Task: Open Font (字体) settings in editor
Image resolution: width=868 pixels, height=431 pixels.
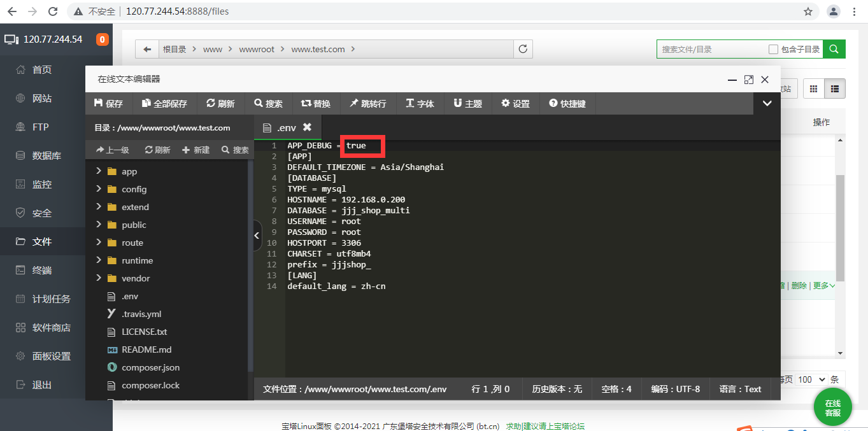Action: pos(420,103)
